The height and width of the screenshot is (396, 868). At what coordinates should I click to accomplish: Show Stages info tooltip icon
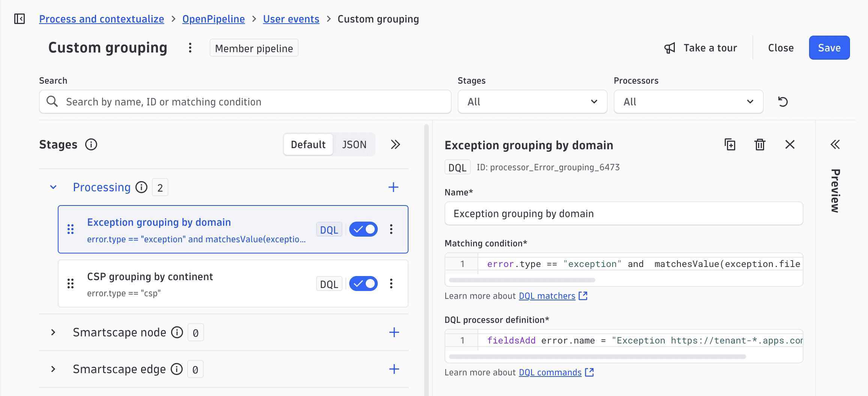(x=91, y=144)
